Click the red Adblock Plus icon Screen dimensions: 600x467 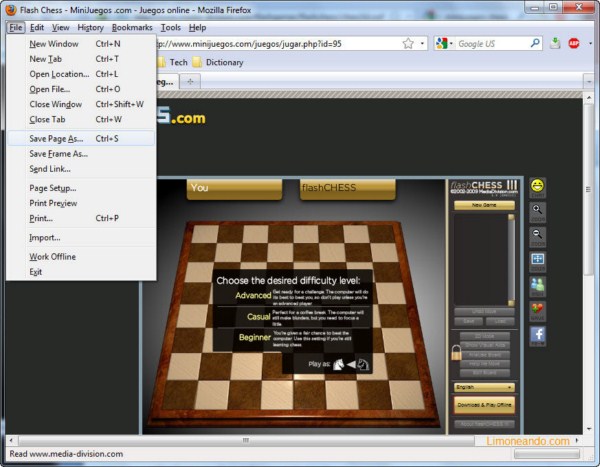pos(574,44)
